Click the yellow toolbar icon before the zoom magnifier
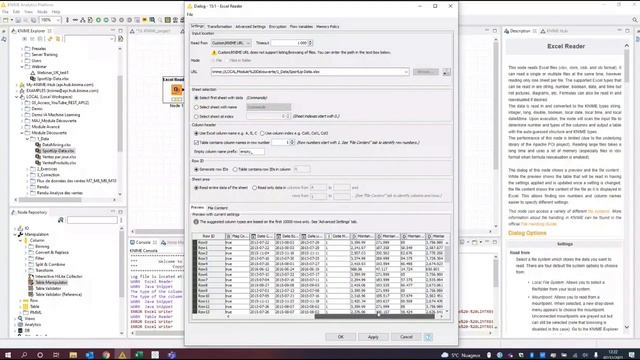 tap(144, 20)
